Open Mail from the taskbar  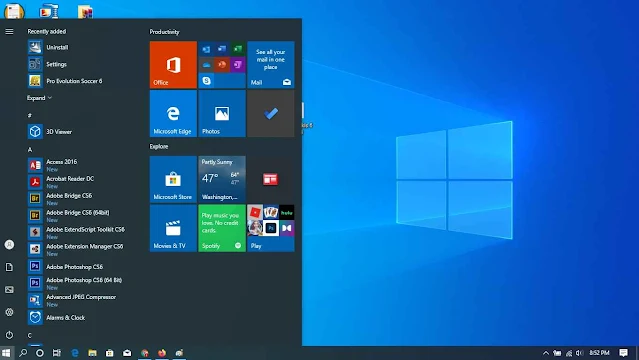[x=127, y=353]
